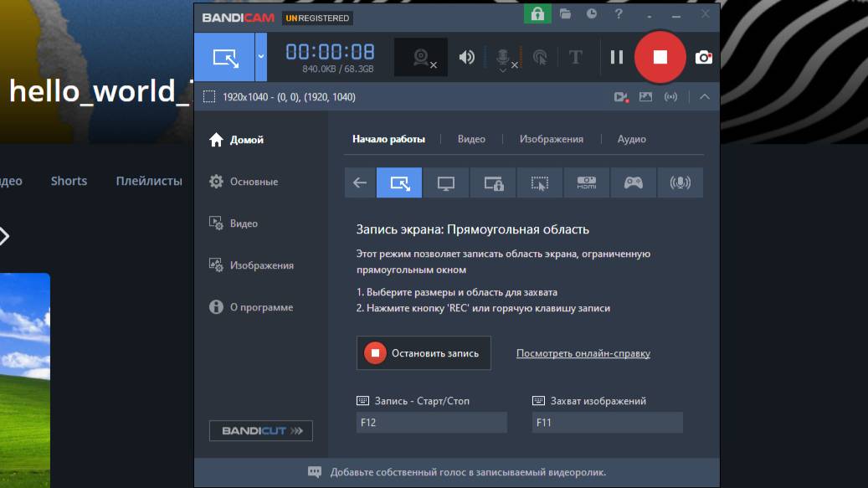The height and width of the screenshot is (488, 868).
Task: Switch to Видео tab
Action: [x=471, y=139]
